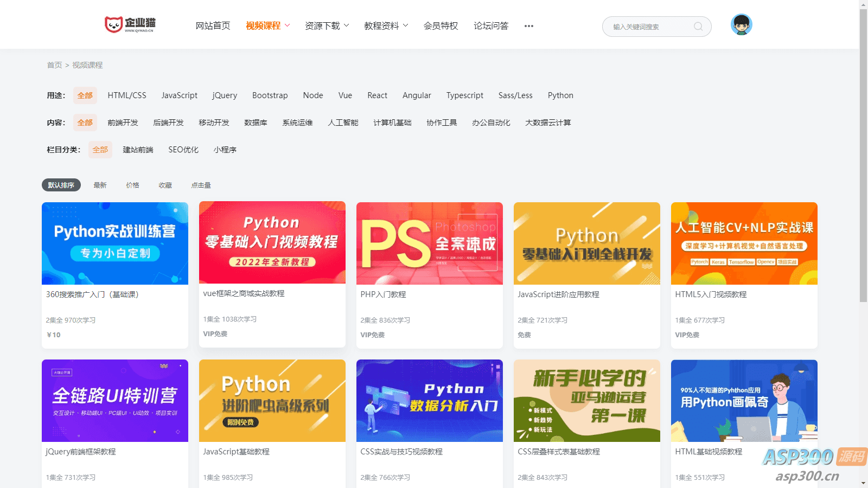Click 首页 in the breadcrumb
Viewport: 868px width, 488px height.
tap(54, 65)
